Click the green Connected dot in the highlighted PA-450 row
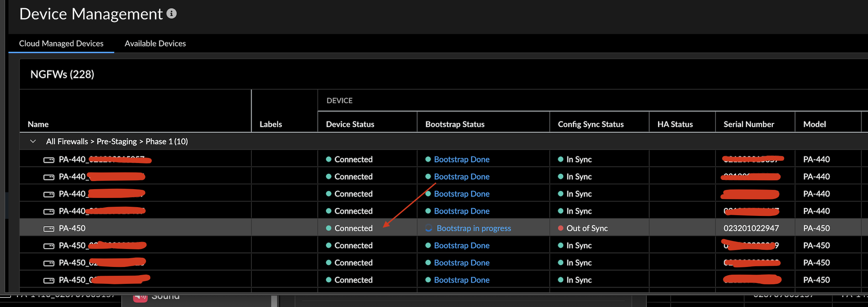Image resolution: width=868 pixels, height=307 pixels. click(x=329, y=228)
